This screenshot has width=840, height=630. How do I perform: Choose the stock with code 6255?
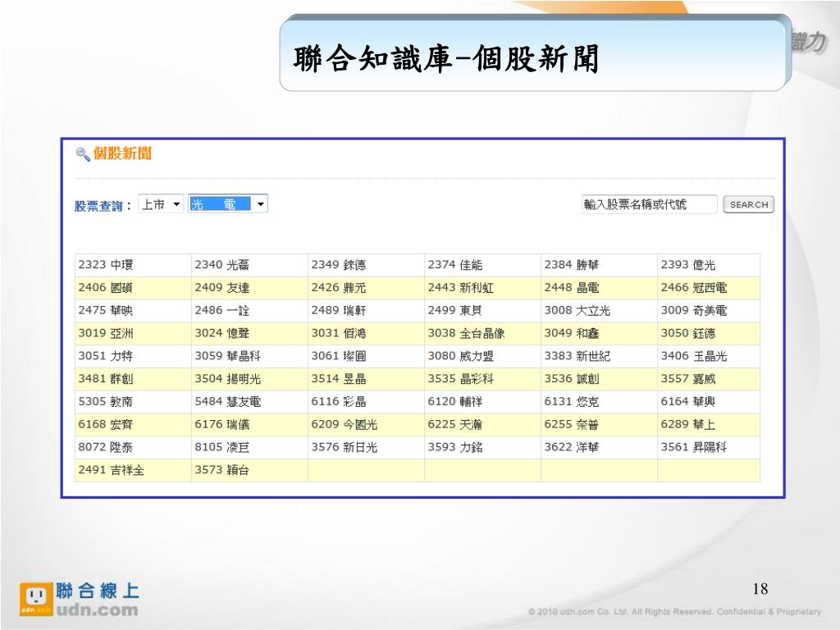(x=572, y=424)
